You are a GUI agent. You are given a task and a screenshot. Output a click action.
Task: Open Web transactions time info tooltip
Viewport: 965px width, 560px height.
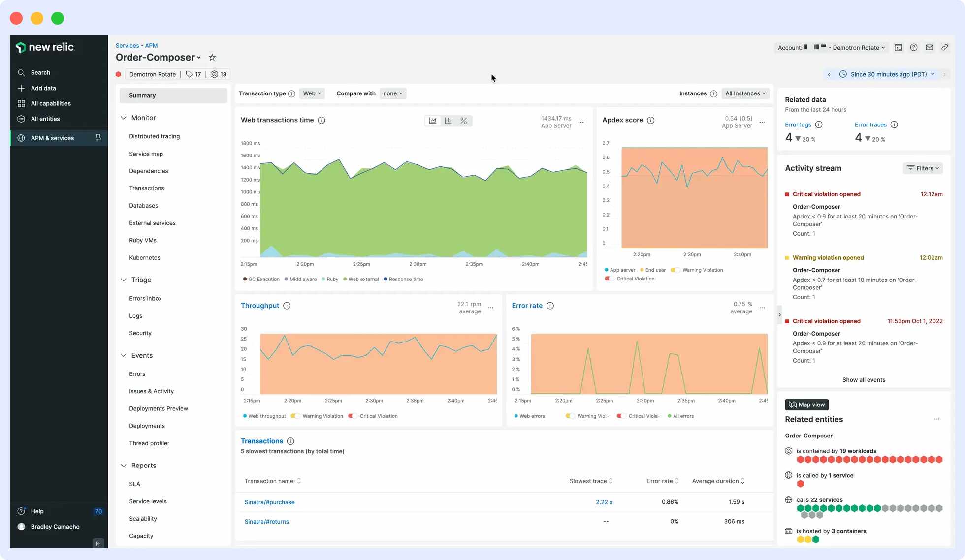coord(322,120)
